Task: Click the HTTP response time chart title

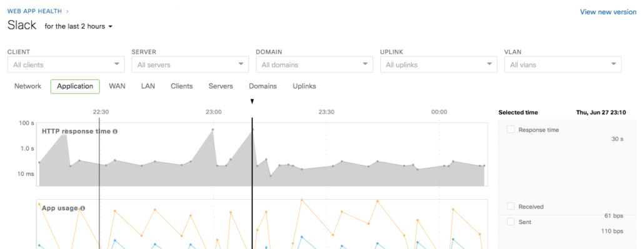Action: click(76, 132)
